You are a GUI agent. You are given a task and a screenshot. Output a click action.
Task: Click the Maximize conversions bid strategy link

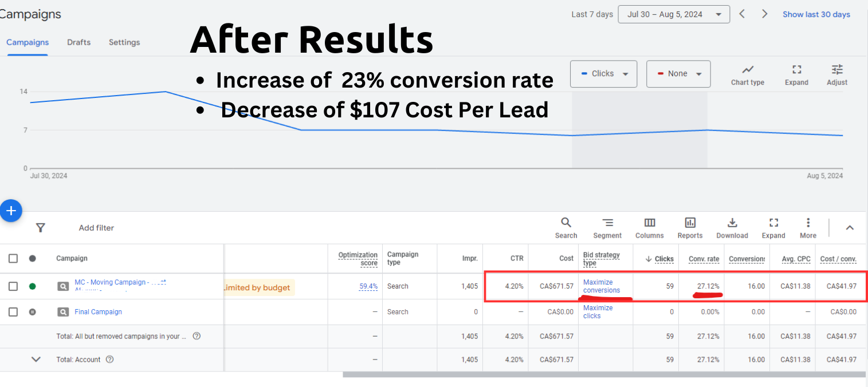tap(602, 286)
